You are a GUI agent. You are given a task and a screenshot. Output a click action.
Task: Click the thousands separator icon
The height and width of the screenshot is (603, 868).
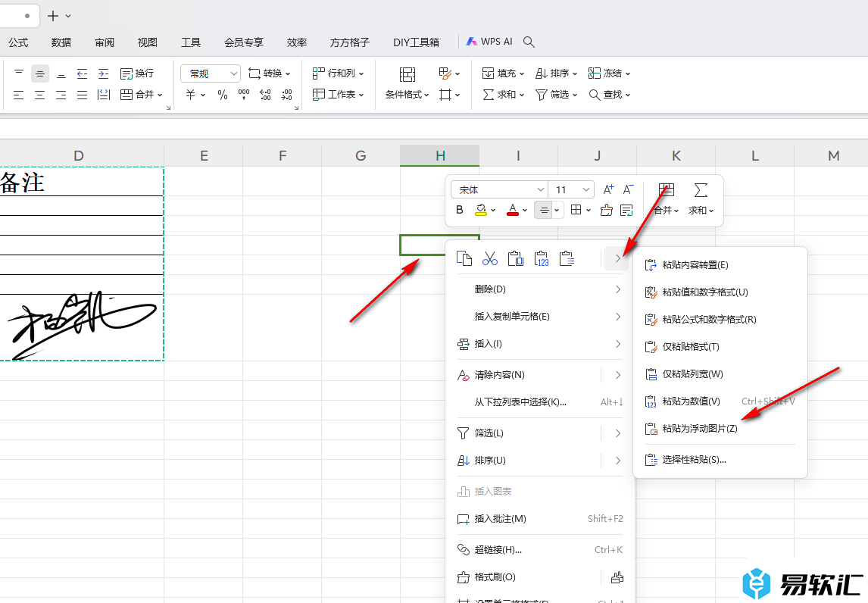tap(244, 95)
